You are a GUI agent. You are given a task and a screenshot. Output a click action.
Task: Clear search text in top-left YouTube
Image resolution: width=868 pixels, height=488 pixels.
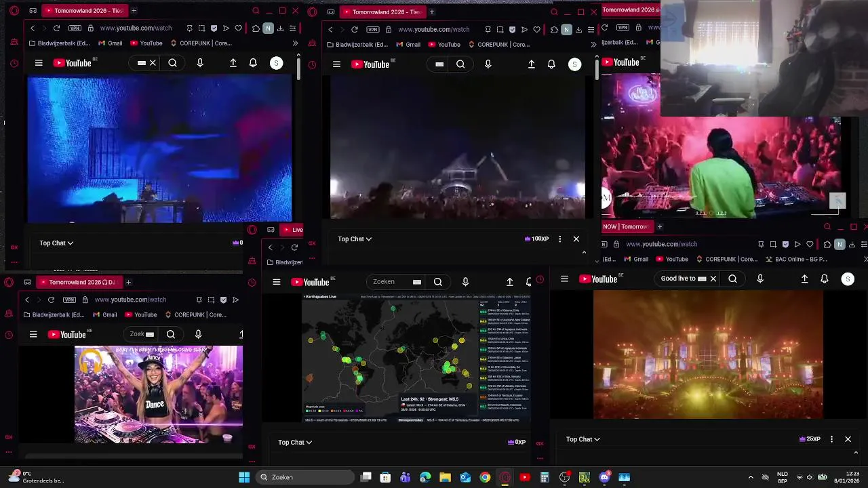153,63
